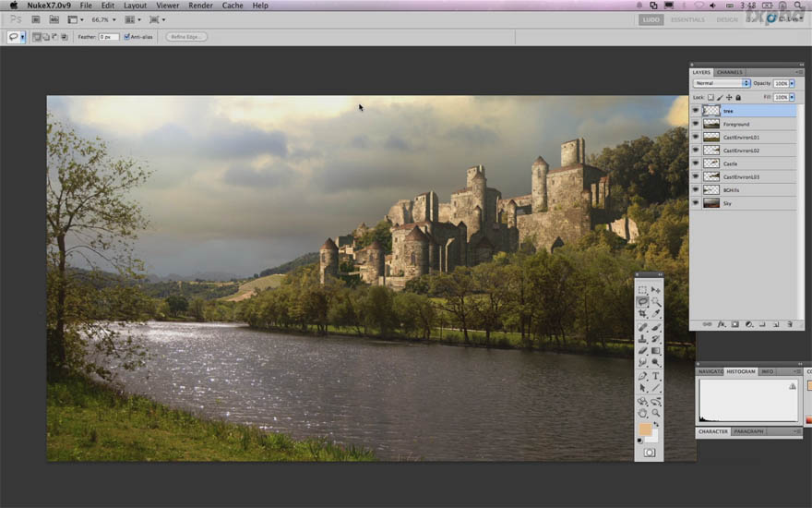812x508 pixels.
Task: Hide the Castle layer
Action: click(696, 163)
